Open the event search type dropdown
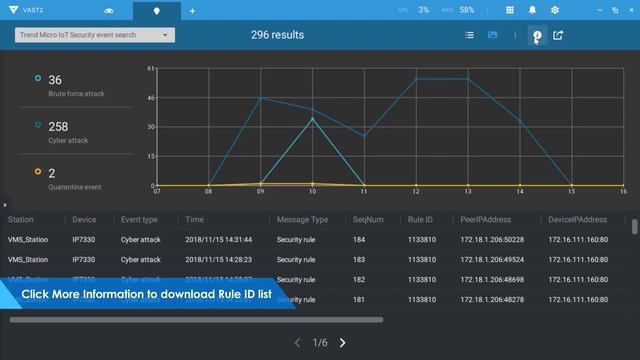Screen dimensions: 640x360 coord(95,35)
